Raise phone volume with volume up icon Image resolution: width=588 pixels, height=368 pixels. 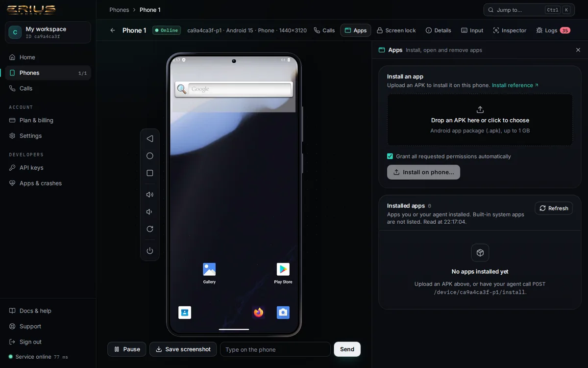(150, 195)
